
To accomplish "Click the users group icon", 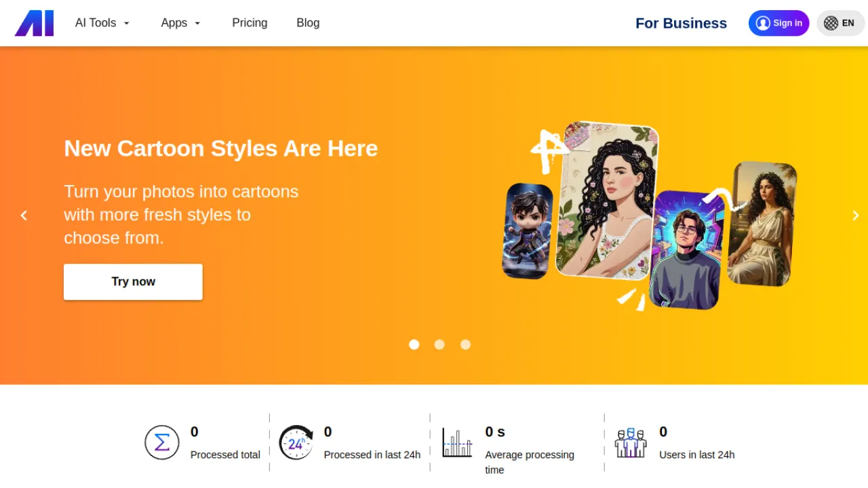I will coord(631,443).
